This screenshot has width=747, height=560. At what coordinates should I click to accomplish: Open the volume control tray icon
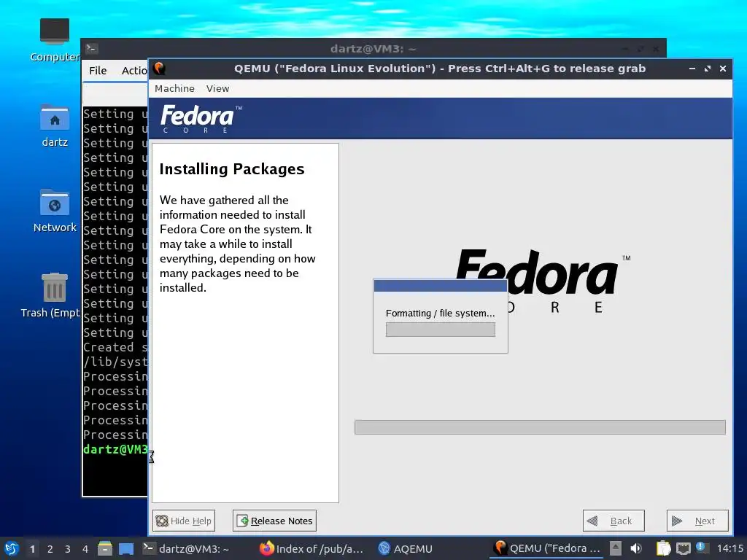tap(636, 548)
